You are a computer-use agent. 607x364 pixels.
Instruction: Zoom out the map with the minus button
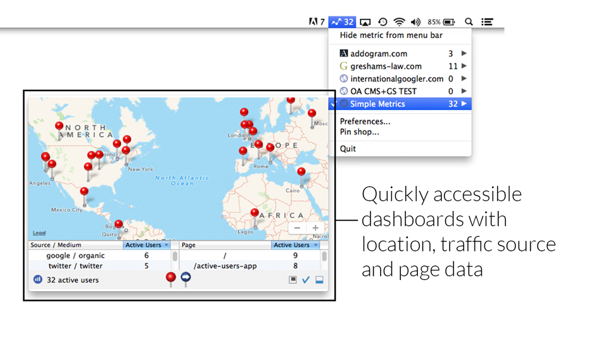(x=297, y=228)
